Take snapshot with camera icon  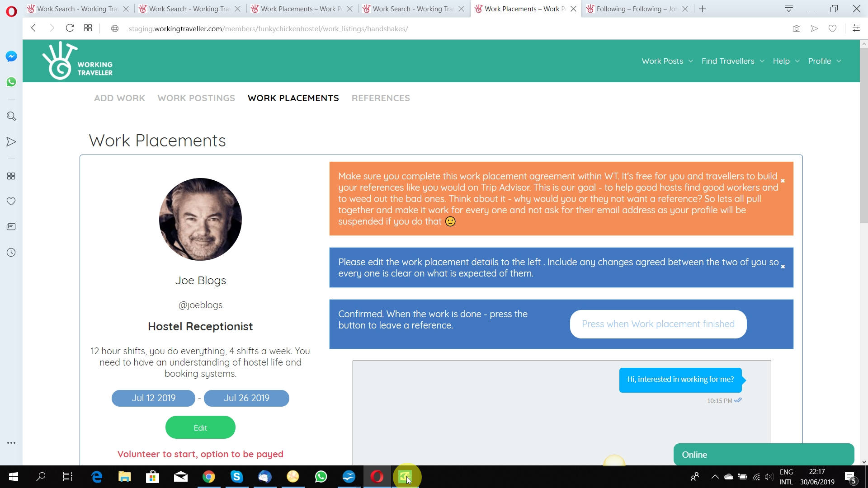[x=796, y=28]
